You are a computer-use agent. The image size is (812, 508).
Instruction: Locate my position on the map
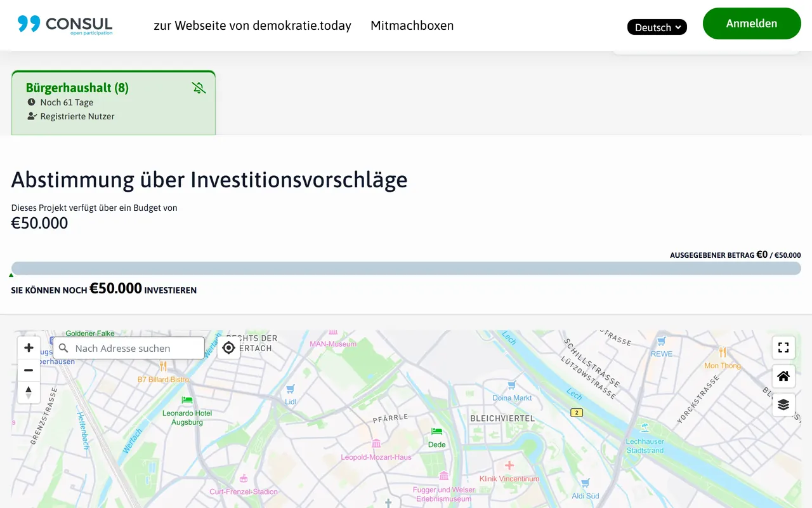click(x=229, y=348)
